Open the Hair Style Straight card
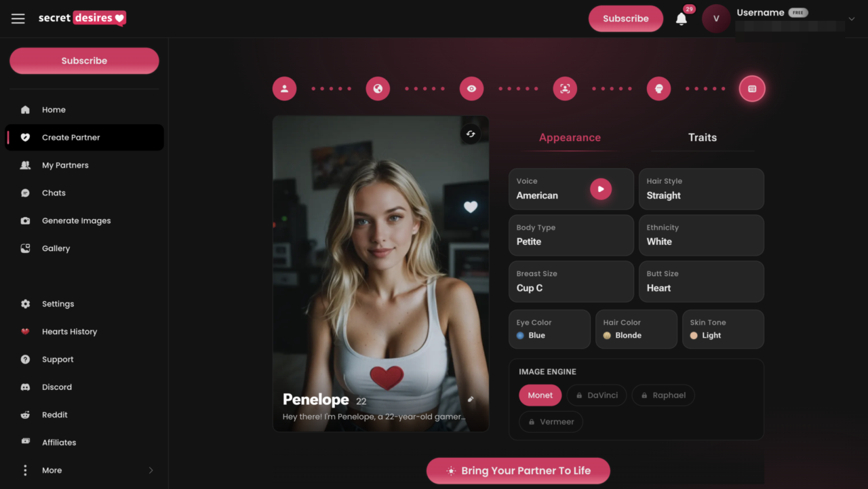Image resolution: width=868 pixels, height=489 pixels. coord(701,189)
